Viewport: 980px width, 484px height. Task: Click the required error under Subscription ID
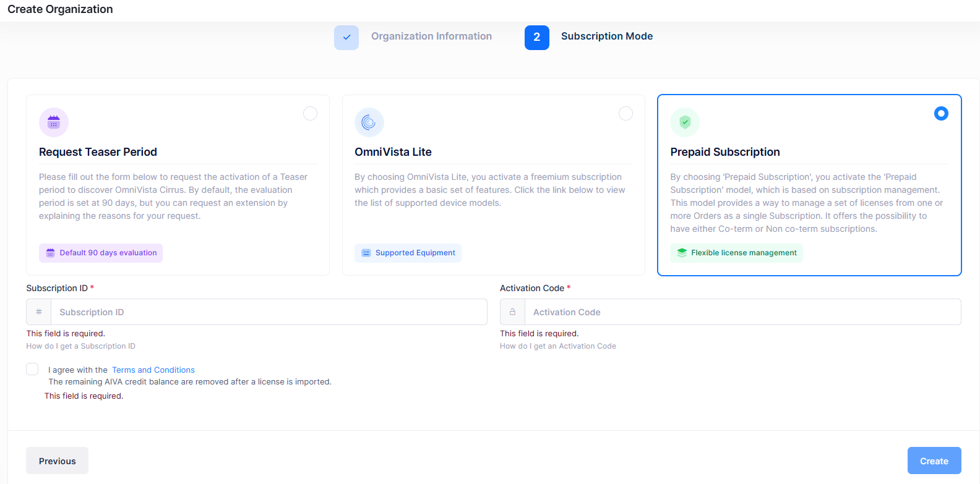pyautogui.click(x=66, y=334)
